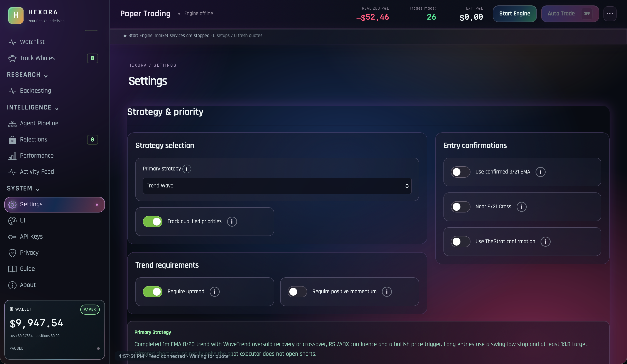Image resolution: width=627 pixels, height=364 pixels.
Task: Enable Use TheStrat confirmation toggle
Action: point(460,242)
